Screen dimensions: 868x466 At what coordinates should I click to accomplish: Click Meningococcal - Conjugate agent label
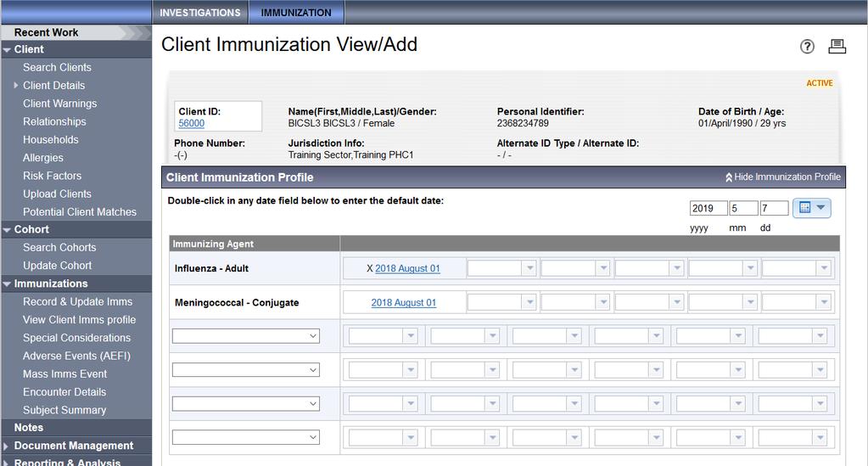point(237,302)
